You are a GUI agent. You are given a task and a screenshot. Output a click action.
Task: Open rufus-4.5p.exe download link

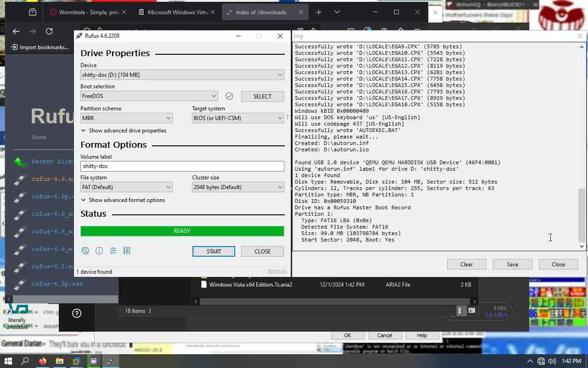point(57,284)
